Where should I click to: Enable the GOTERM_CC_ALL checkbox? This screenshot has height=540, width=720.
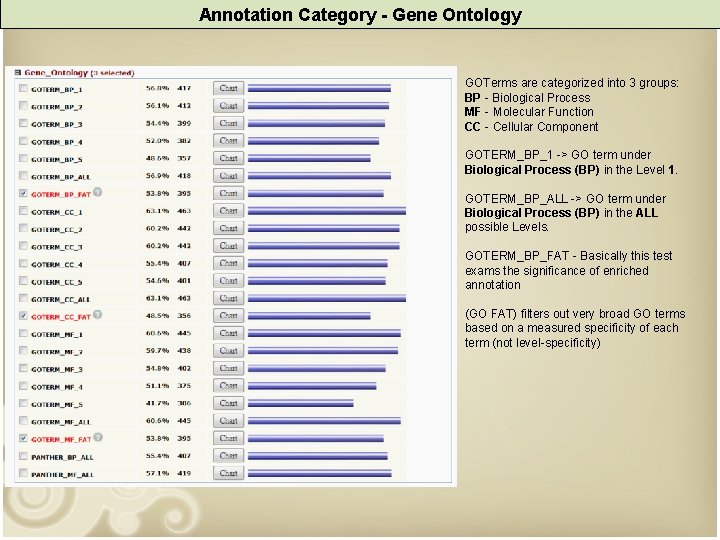pyautogui.click(x=23, y=298)
